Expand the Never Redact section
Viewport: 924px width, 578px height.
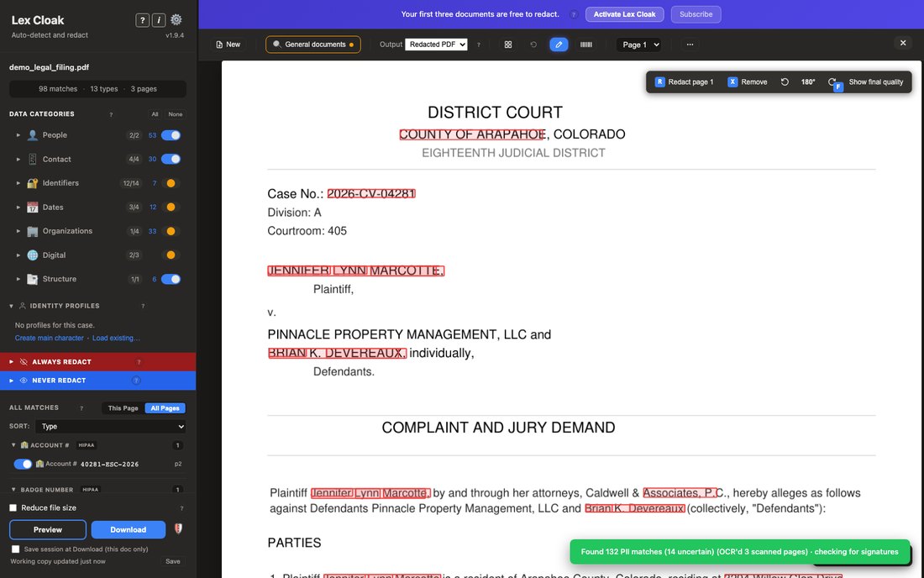point(11,381)
